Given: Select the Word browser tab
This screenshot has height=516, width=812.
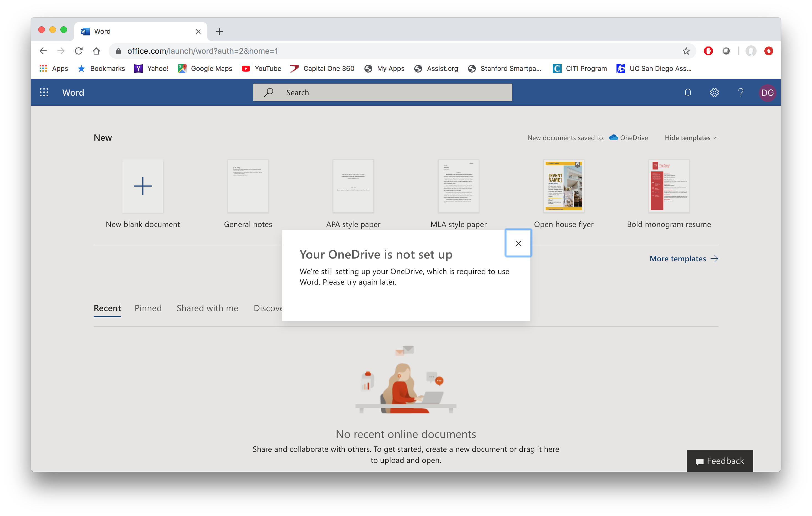Looking at the screenshot, I should tap(140, 31).
